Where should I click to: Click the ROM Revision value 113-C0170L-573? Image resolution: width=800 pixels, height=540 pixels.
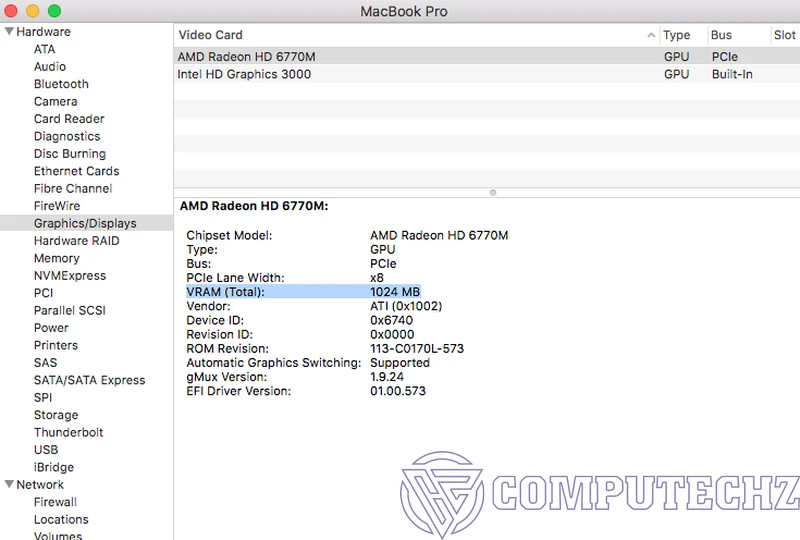(417, 349)
